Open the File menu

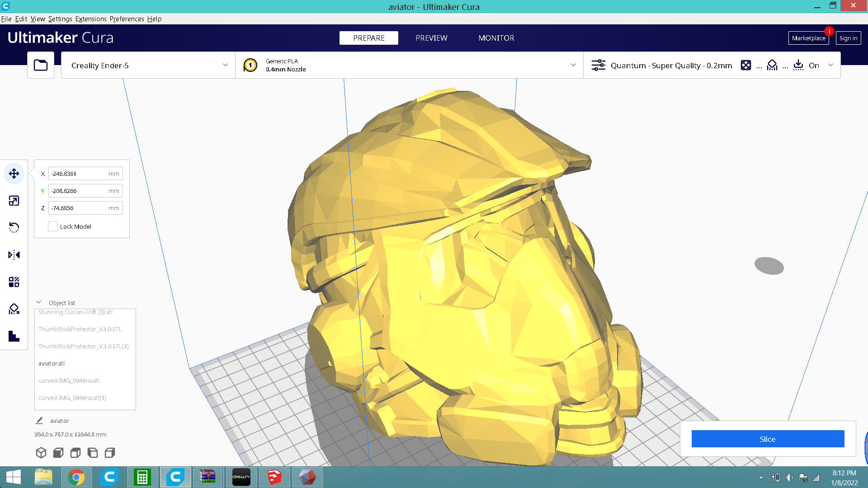click(6, 19)
